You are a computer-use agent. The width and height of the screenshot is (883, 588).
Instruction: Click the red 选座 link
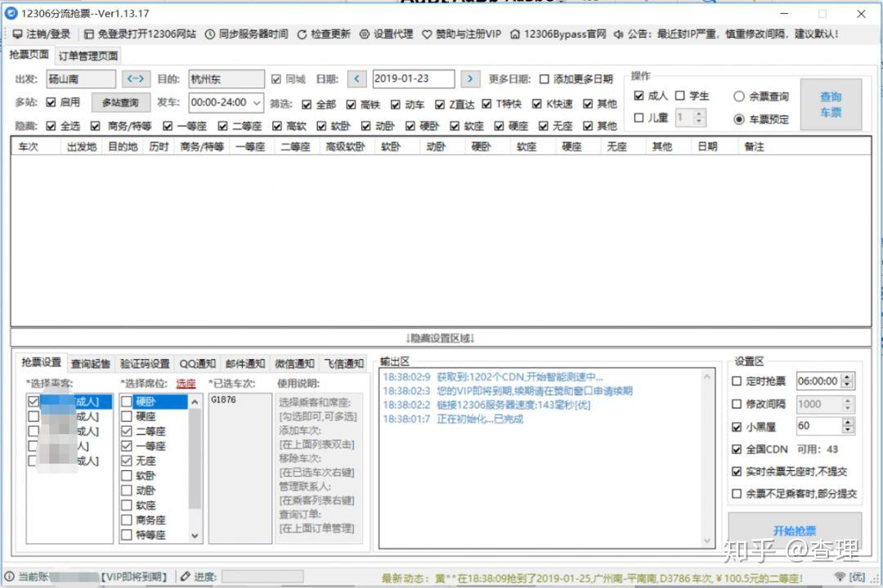tap(186, 382)
